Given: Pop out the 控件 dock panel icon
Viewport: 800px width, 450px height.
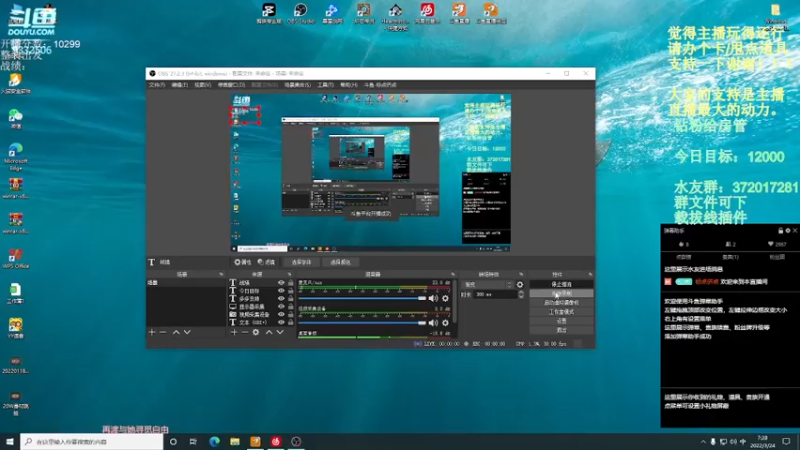Looking at the screenshot, I should [x=590, y=274].
